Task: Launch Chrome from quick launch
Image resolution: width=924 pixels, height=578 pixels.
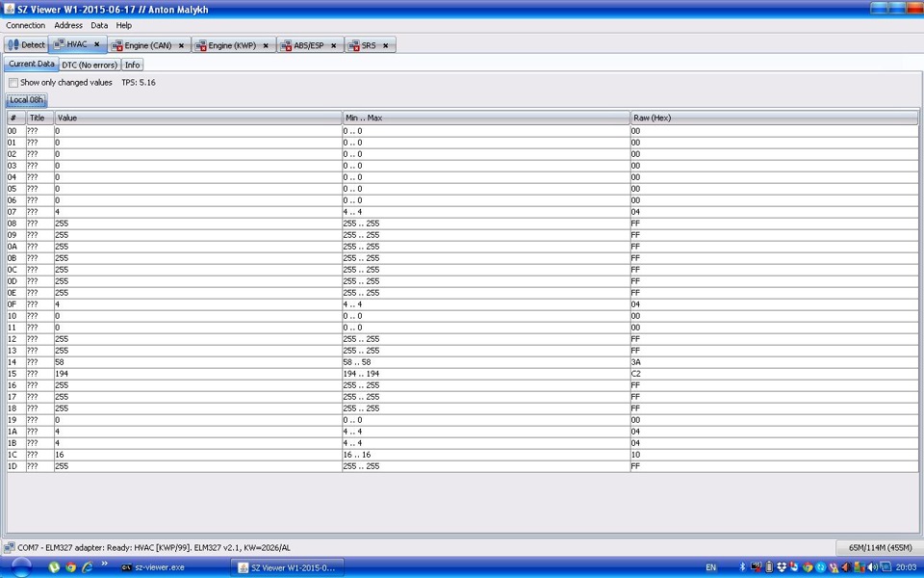Action: 70,567
